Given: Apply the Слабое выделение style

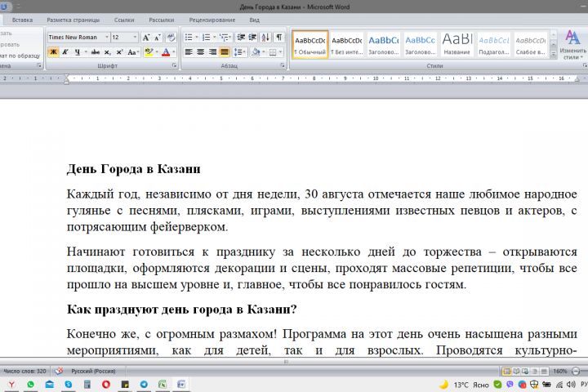Looking at the screenshot, I should coord(531,45).
